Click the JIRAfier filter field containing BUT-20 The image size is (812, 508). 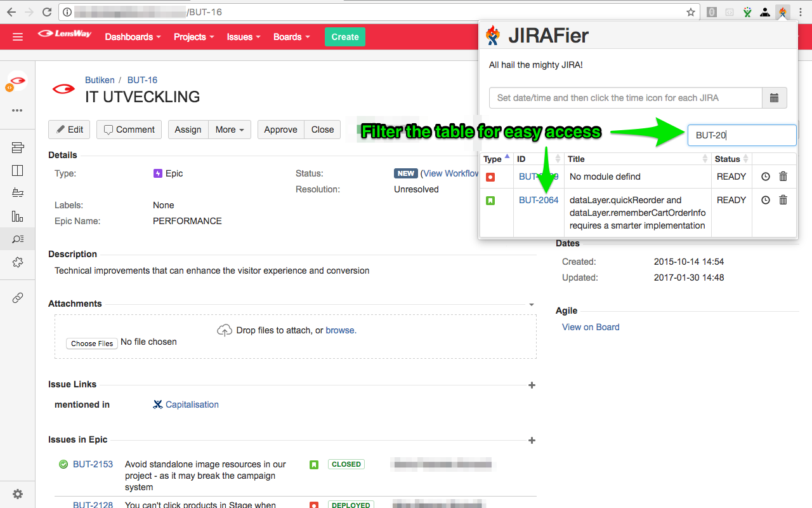point(742,135)
